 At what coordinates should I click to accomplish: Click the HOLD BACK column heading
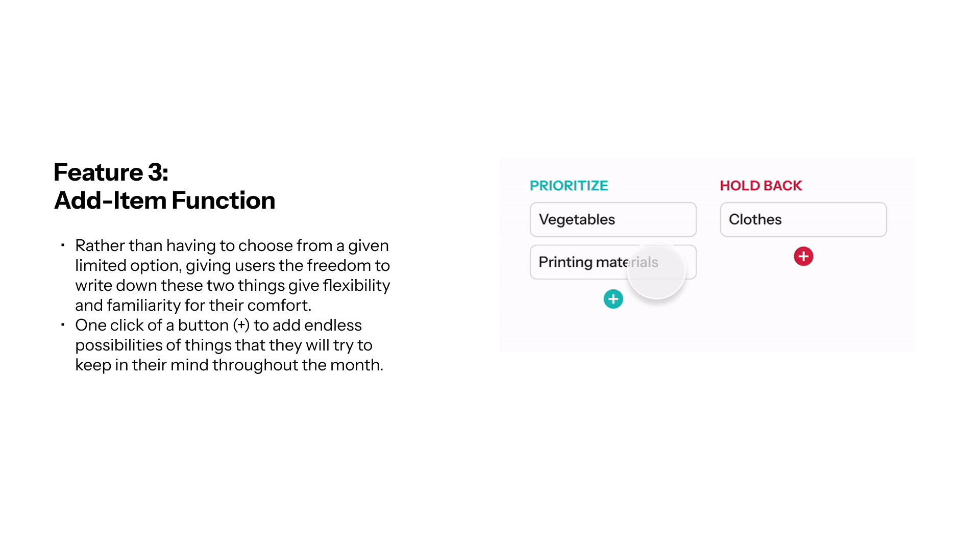(x=761, y=186)
